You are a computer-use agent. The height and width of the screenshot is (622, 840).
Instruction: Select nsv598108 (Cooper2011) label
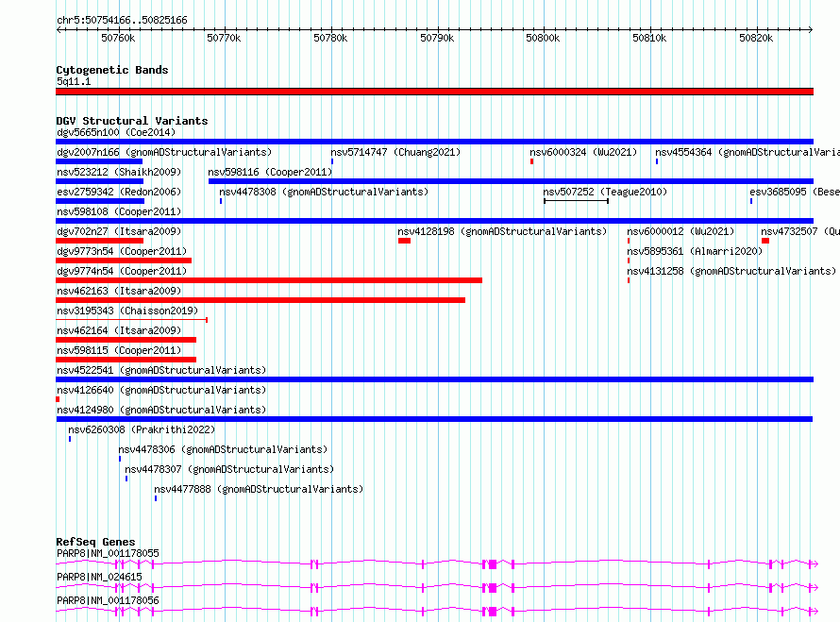click(119, 211)
